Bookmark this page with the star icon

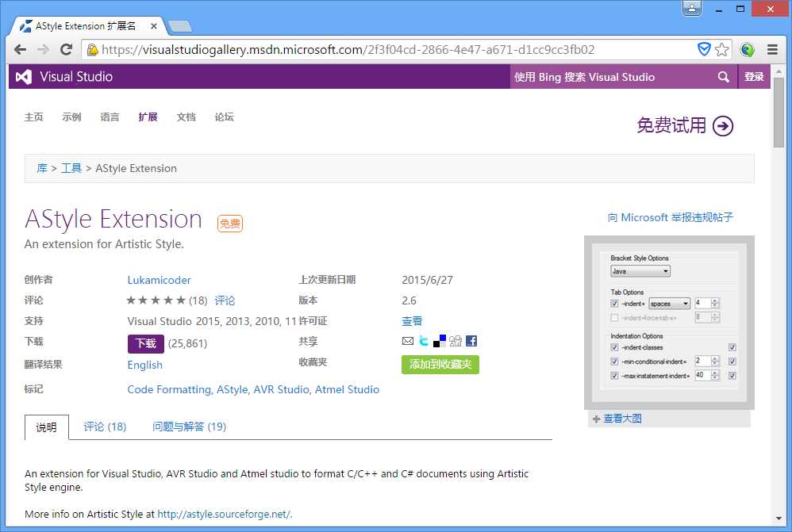point(722,49)
